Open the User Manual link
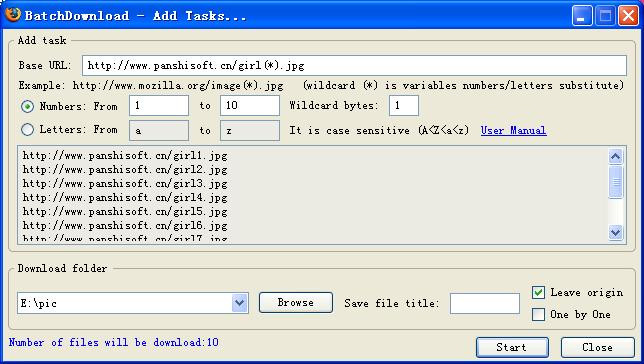This screenshot has height=364, width=644. click(513, 131)
